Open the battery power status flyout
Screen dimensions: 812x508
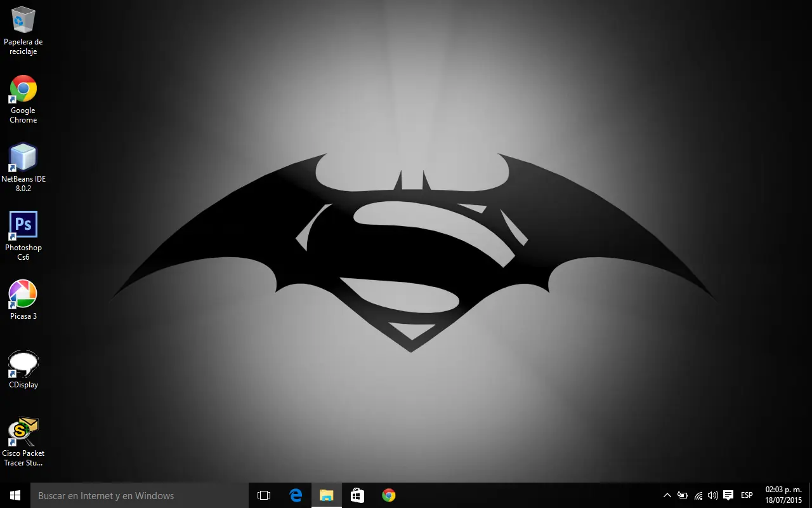pyautogui.click(x=683, y=495)
